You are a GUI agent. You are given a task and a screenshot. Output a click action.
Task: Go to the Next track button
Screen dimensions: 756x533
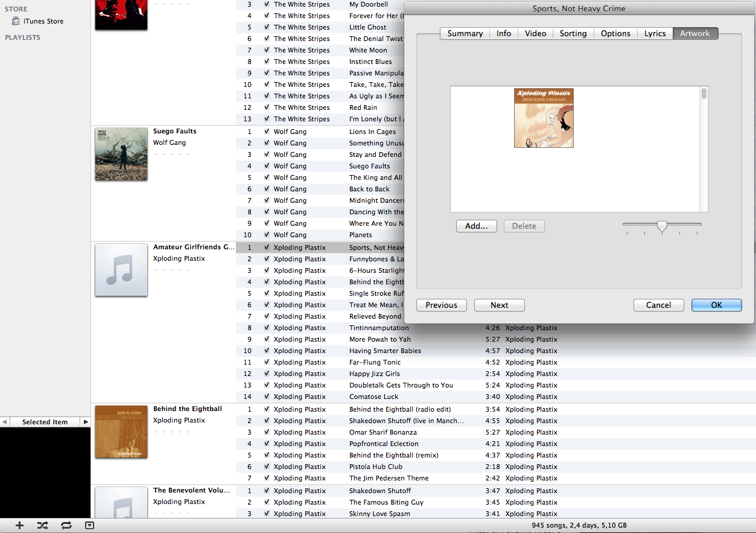click(500, 305)
